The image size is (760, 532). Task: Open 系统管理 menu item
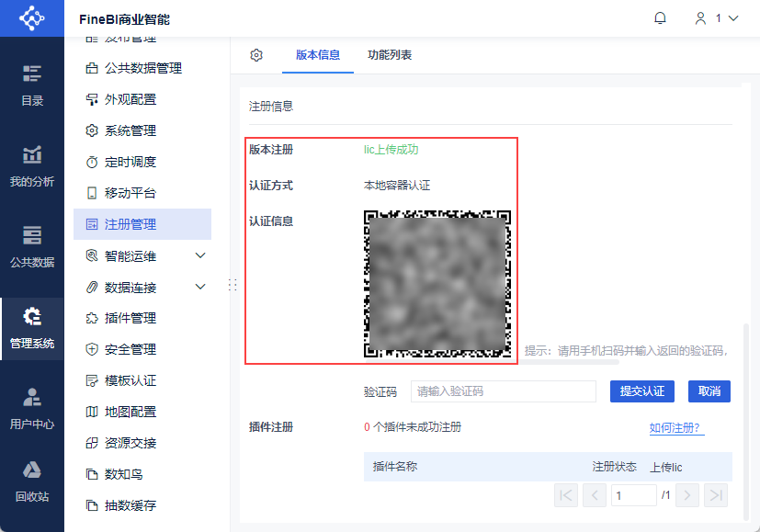[142, 130]
